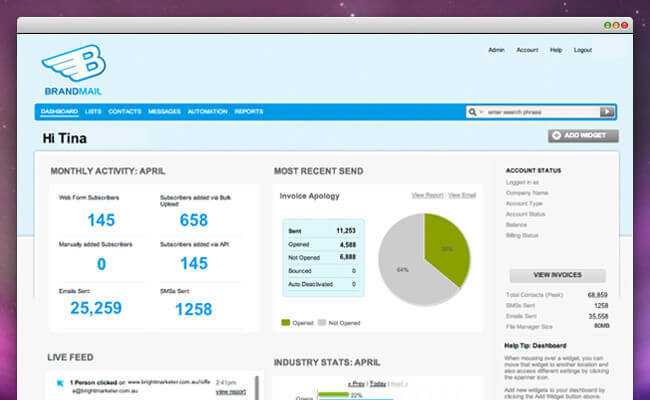Click the Bounced row in table
This screenshot has height=400, width=650.
tap(323, 271)
